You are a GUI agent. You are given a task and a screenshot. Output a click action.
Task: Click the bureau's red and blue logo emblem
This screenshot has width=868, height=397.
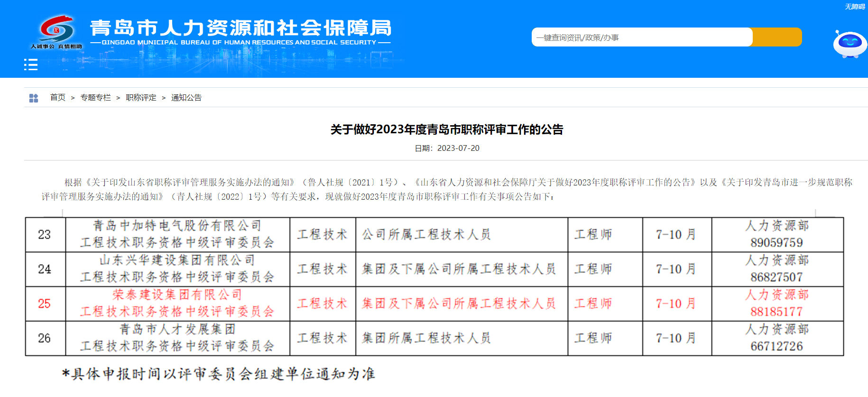click(x=57, y=29)
